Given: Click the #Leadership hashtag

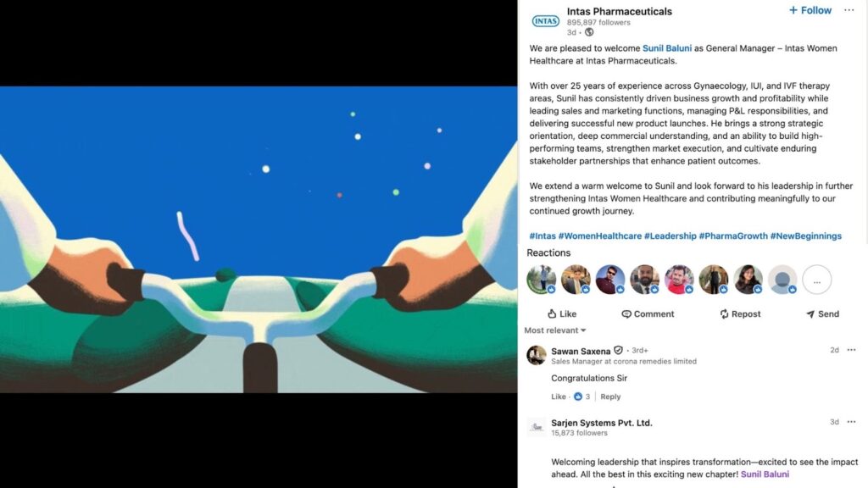Looking at the screenshot, I should [670, 236].
